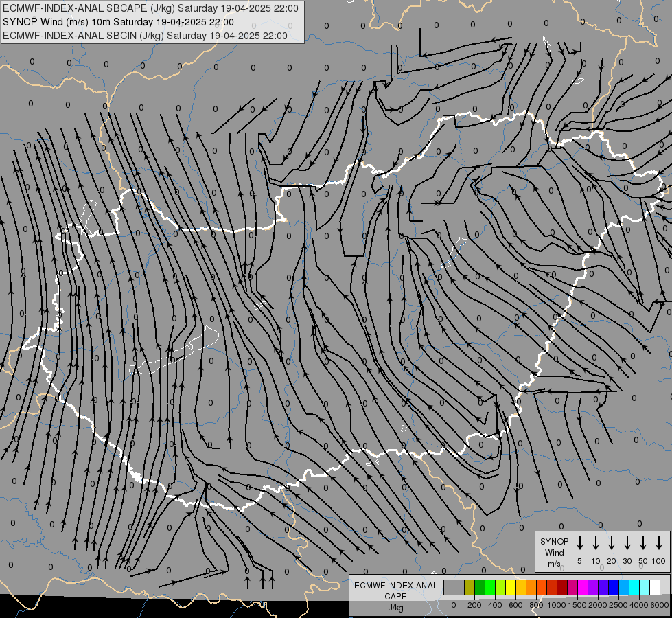Image resolution: width=672 pixels, height=618 pixels.
Task: Click the SYNOP Wind 10m title line
Action: tap(118, 22)
